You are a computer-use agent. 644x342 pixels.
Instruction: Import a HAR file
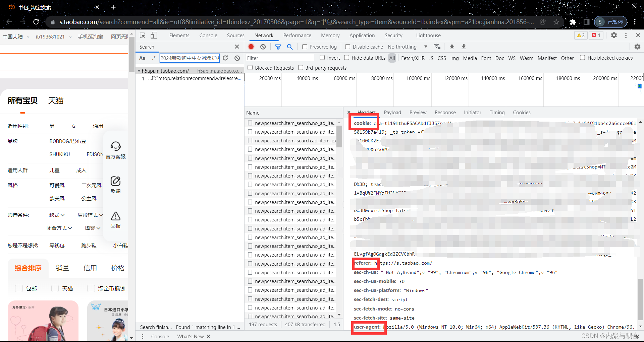pyautogui.click(x=452, y=47)
